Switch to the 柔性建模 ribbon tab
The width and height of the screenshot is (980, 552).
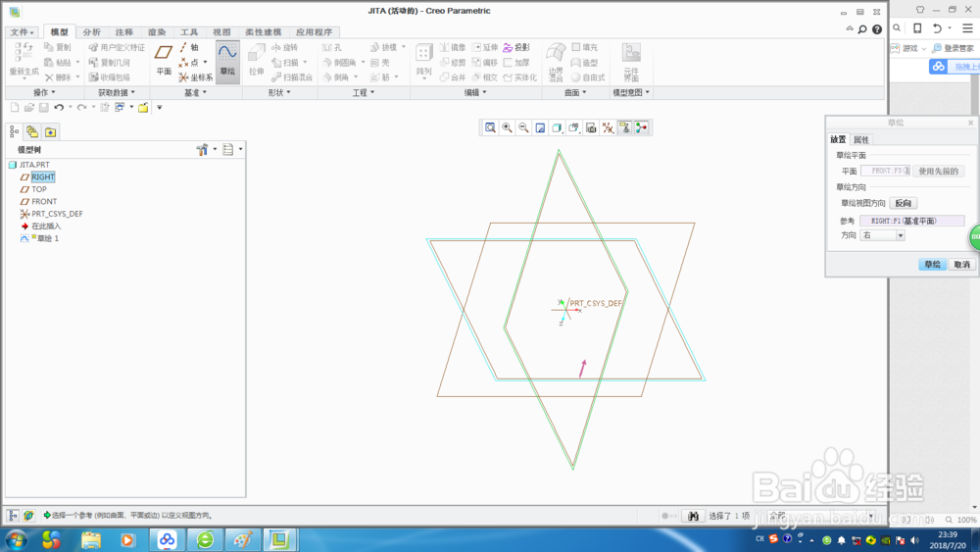pos(263,32)
